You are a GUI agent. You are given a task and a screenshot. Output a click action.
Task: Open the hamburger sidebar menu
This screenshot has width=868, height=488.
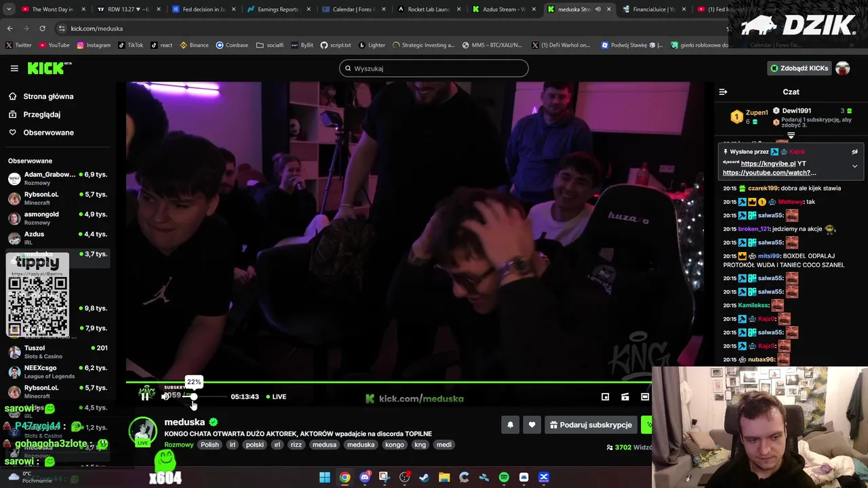tap(14, 68)
